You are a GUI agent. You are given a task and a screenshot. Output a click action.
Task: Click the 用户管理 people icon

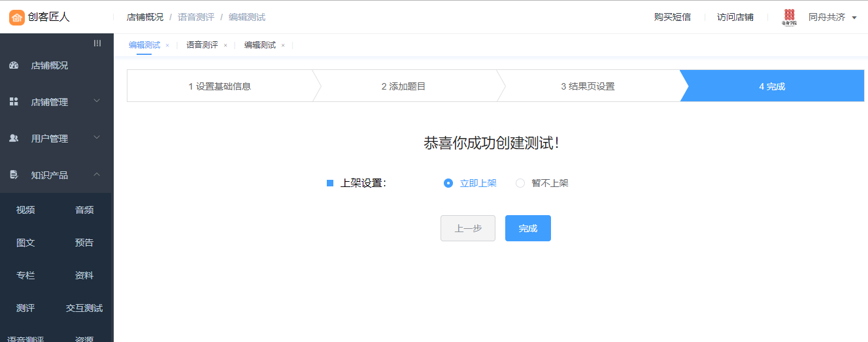pos(14,139)
